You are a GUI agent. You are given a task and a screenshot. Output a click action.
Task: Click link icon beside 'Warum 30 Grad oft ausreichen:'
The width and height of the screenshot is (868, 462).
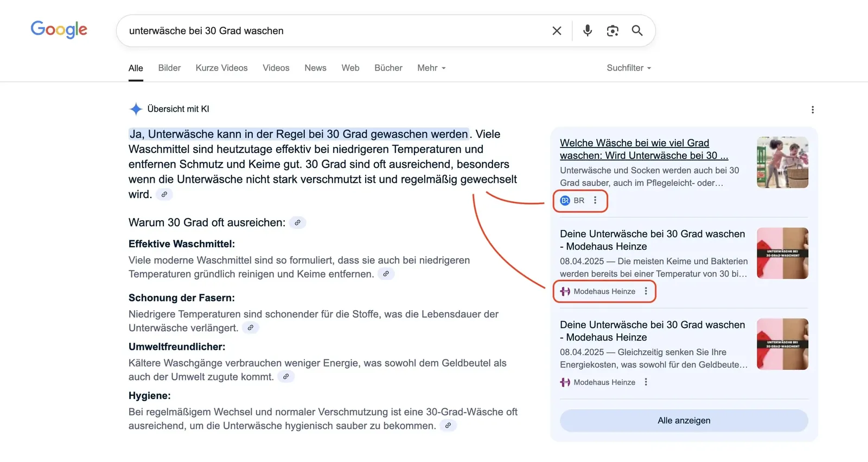coord(298,222)
